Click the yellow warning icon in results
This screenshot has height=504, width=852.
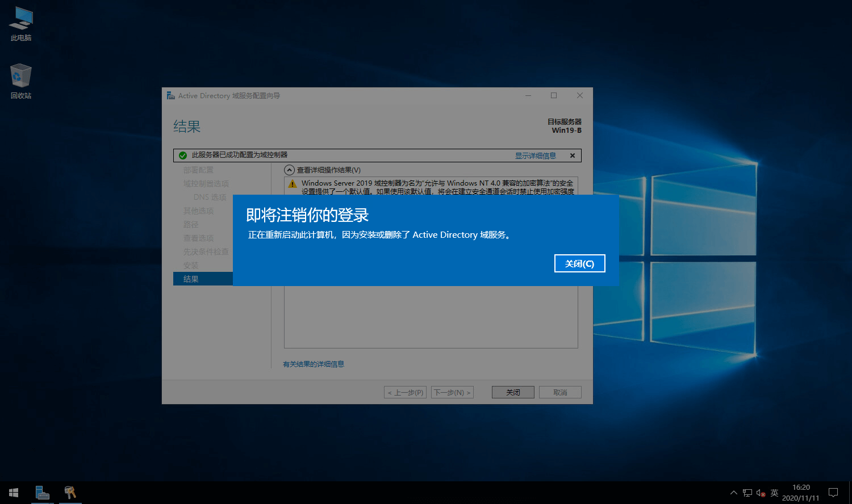tap(293, 184)
